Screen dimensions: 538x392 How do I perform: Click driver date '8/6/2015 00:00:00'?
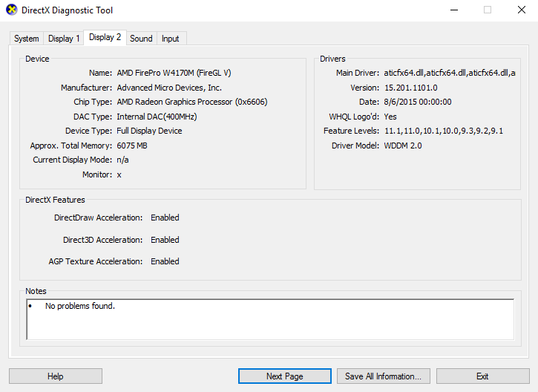tap(418, 102)
